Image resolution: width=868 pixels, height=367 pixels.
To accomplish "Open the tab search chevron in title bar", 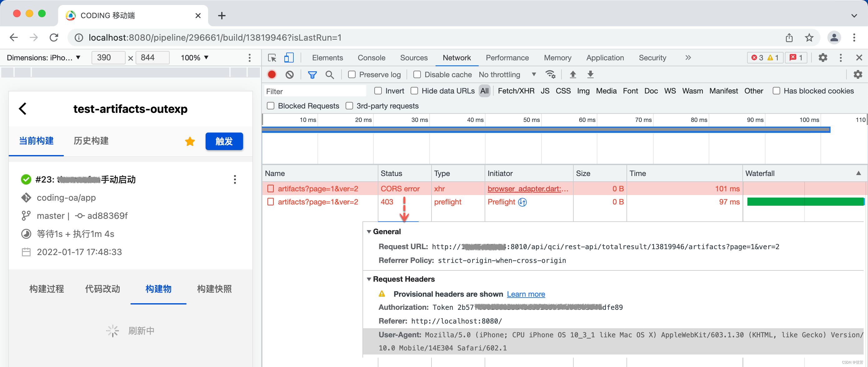I will (854, 16).
